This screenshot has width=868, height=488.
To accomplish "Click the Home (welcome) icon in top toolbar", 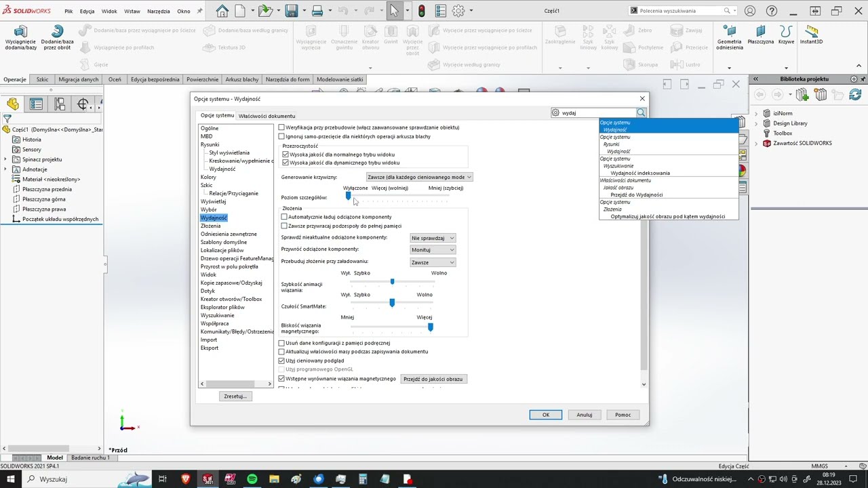I will tap(222, 11).
